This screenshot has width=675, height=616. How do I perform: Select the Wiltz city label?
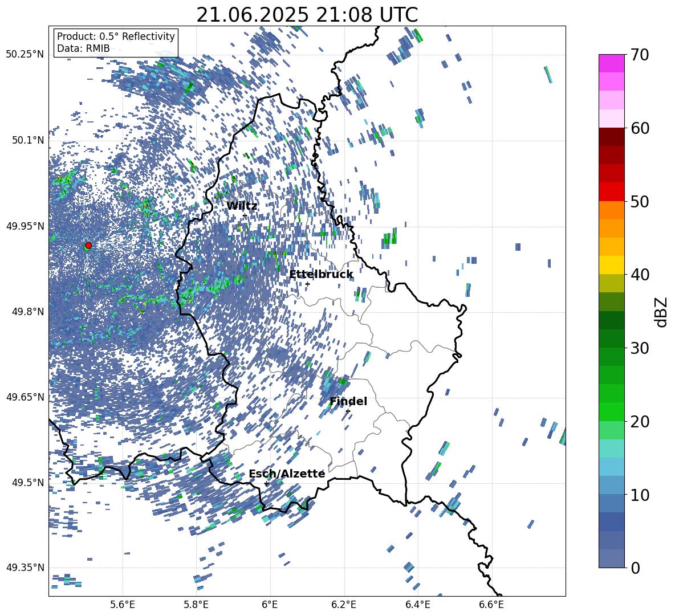point(242,206)
